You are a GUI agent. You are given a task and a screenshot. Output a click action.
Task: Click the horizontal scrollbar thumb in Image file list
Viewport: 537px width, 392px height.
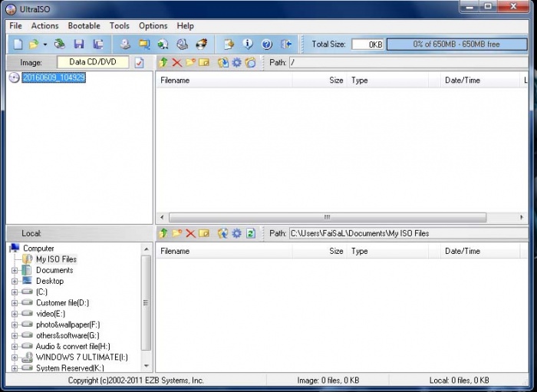tap(328, 217)
